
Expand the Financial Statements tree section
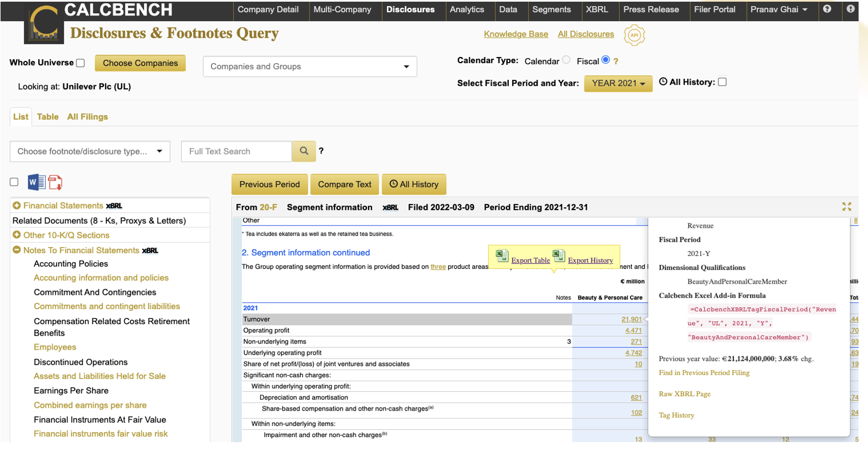(17, 206)
